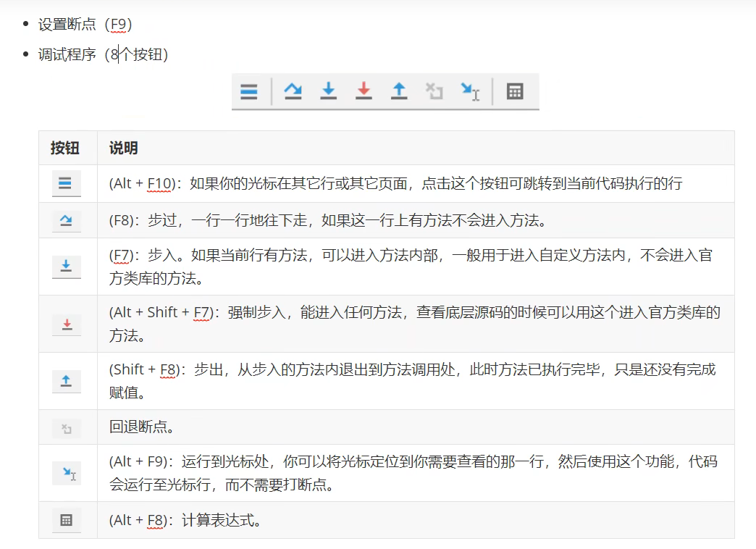Click the Step Out icon in the toolbar

398,91
